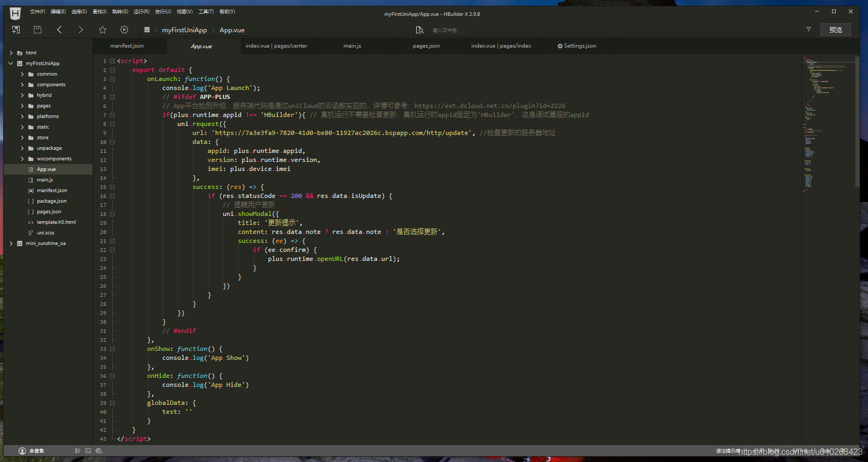
Task: Open the 工具(T) menu
Action: [x=206, y=12]
